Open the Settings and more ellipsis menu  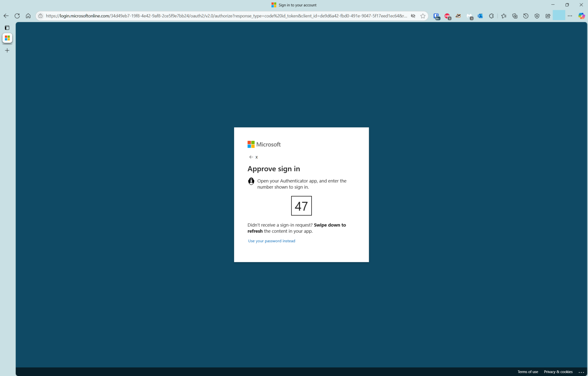click(x=570, y=16)
